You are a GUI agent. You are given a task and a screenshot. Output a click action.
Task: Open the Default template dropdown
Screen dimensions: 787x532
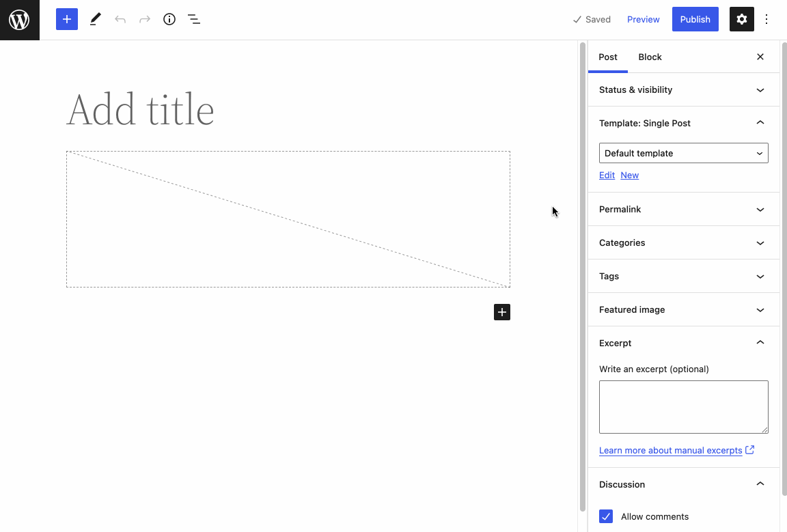(x=683, y=153)
